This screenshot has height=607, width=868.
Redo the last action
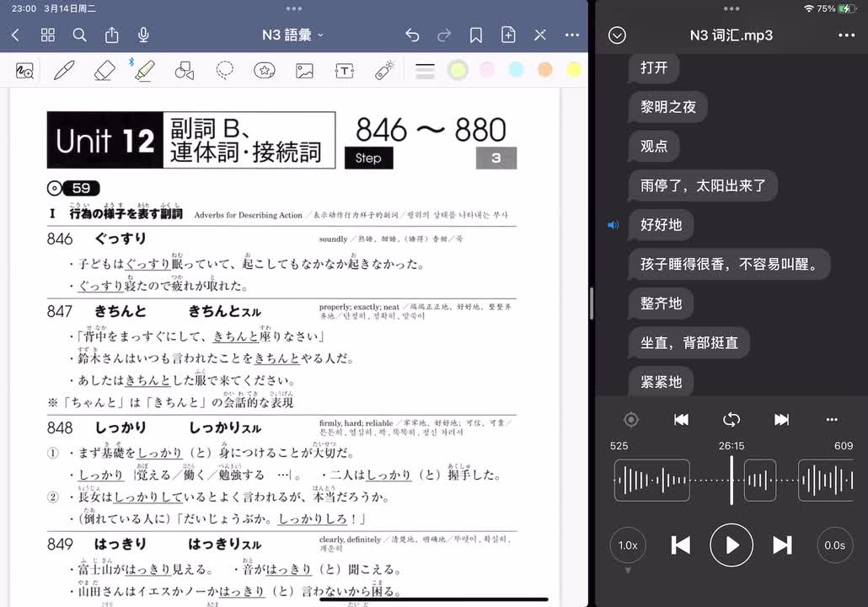(x=444, y=35)
